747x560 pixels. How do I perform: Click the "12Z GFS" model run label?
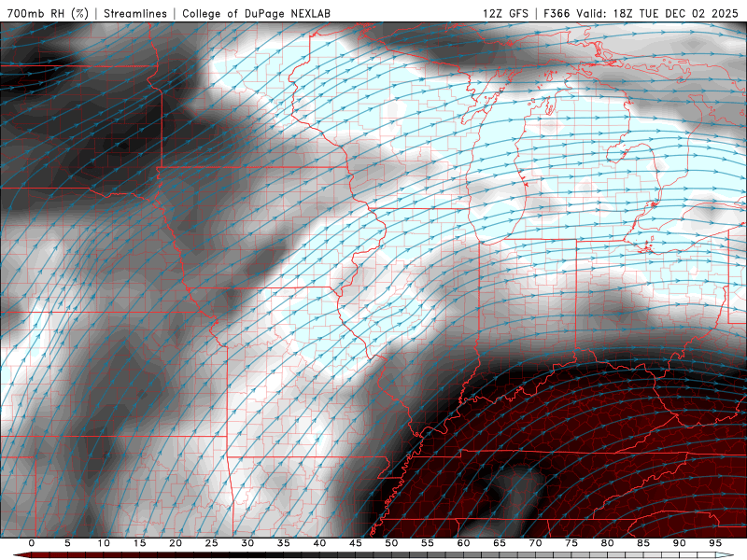[x=505, y=13]
